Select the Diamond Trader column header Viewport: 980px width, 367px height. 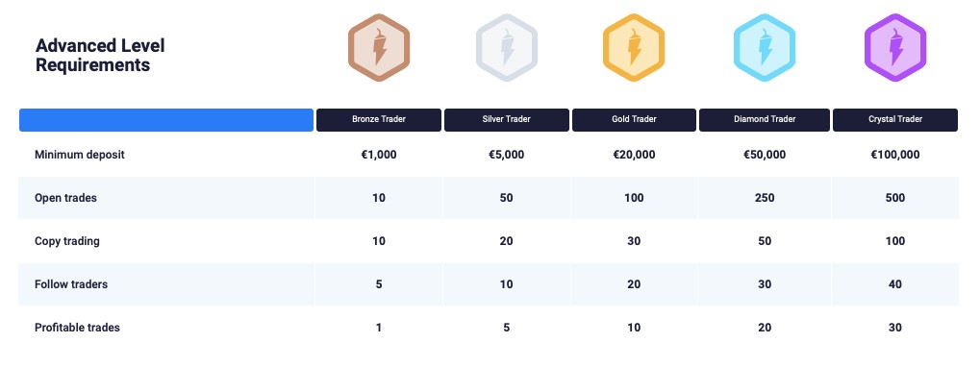coord(765,120)
